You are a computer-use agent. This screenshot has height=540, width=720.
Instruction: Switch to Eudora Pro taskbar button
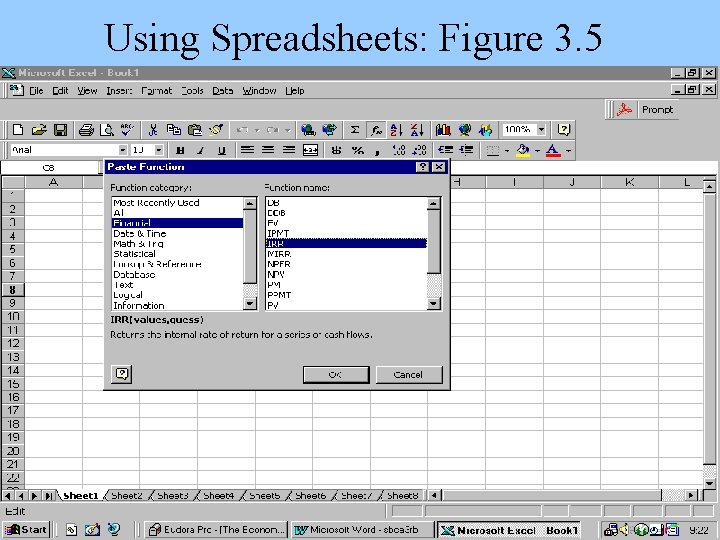[x=216, y=530]
